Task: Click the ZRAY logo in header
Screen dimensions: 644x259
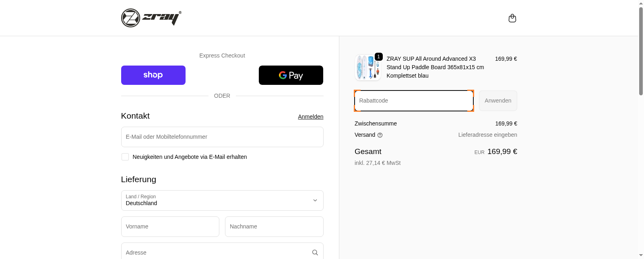Action: [151, 18]
